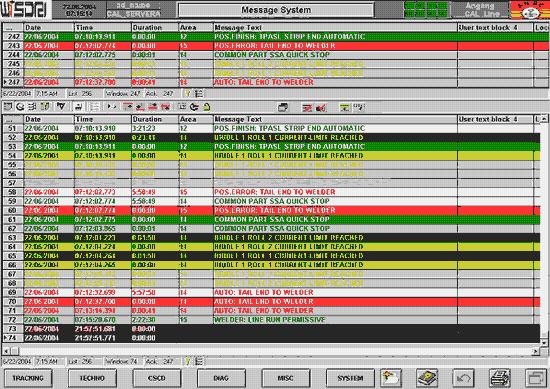Select row 69 AUTO: TAIL END TO WELDER
This screenshot has width=550, height=389.
(271, 293)
